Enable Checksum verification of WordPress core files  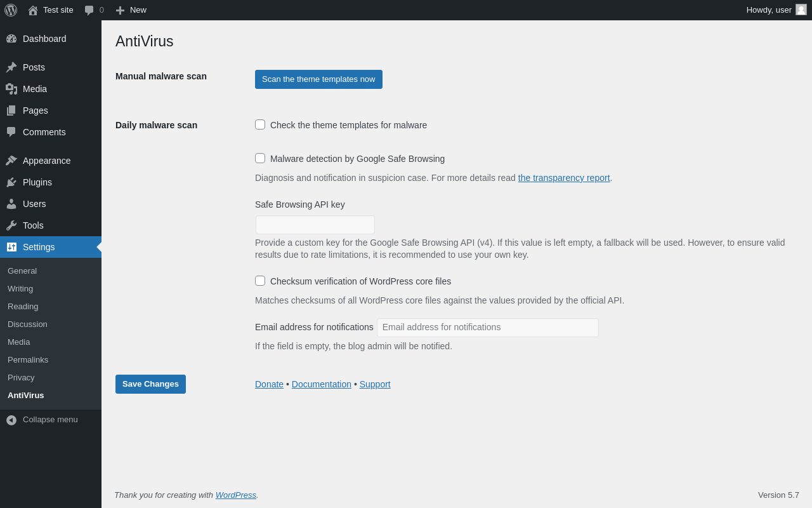point(260,281)
